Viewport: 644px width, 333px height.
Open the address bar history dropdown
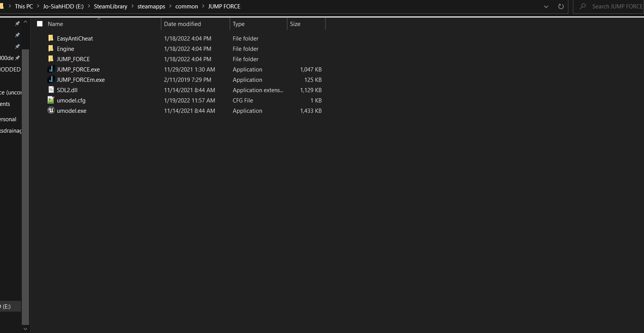pyautogui.click(x=546, y=6)
